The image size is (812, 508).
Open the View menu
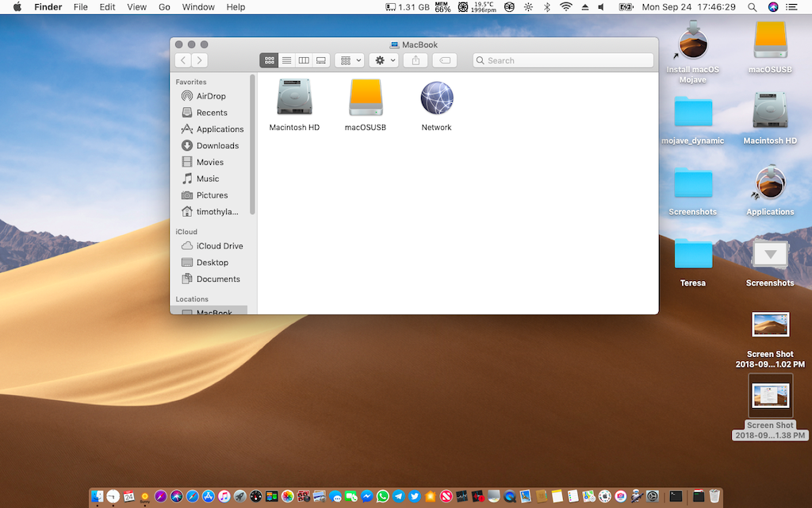click(x=136, y=6)
